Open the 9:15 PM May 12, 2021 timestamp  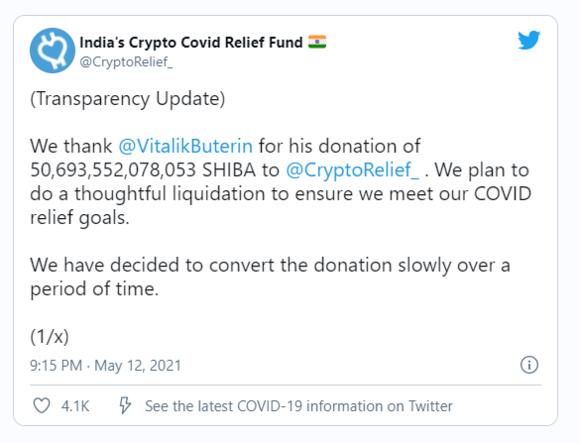tap(105, 366)
